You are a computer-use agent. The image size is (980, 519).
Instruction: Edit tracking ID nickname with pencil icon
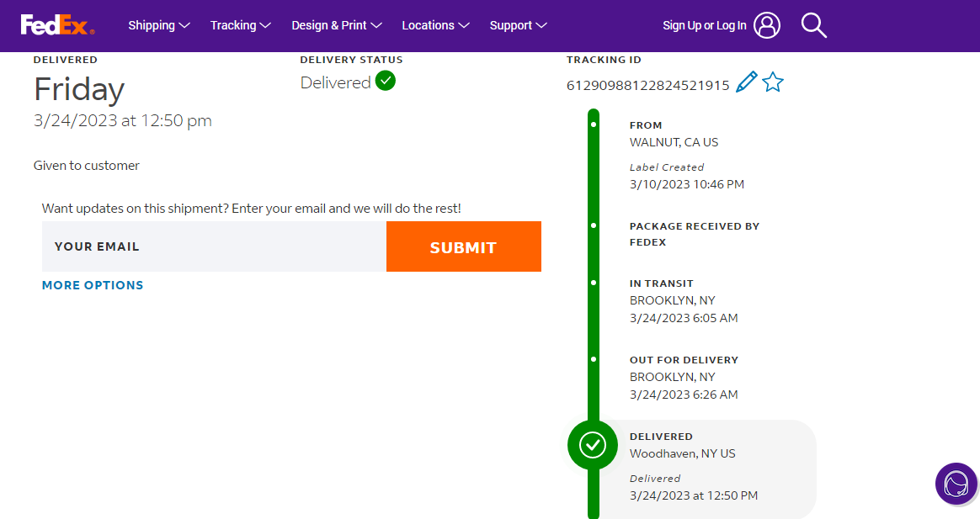tap(746, 82)
